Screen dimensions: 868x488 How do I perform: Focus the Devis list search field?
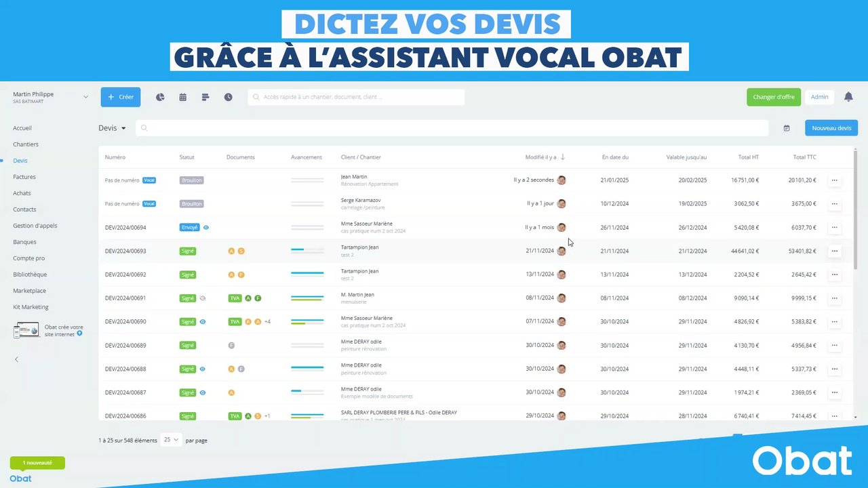click(x=452, y=128)
